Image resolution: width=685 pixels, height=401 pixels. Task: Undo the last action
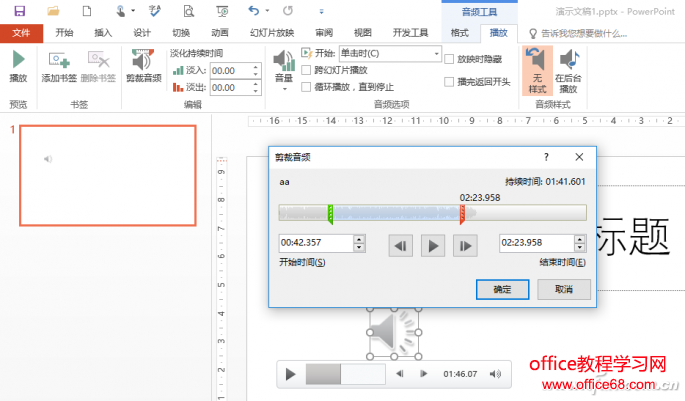coord(254,10)
